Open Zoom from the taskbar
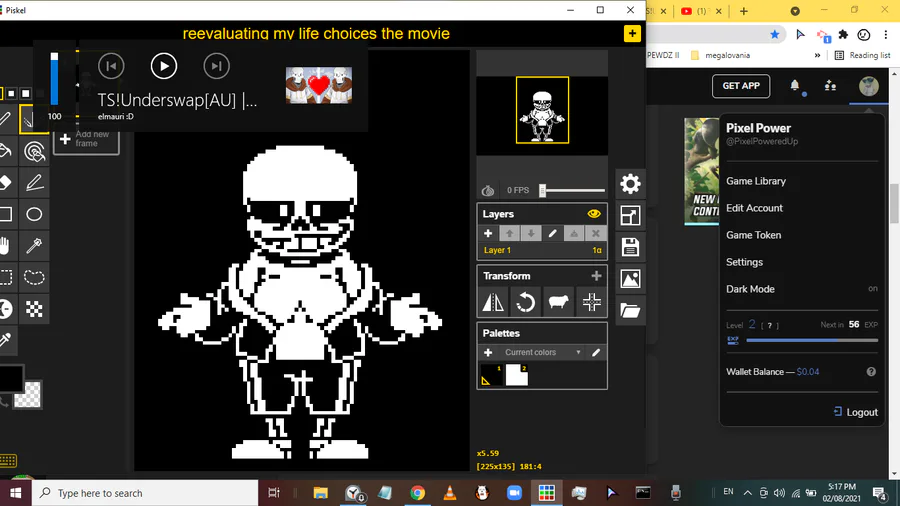Screen dimensions: 900x506 [514, 493]
